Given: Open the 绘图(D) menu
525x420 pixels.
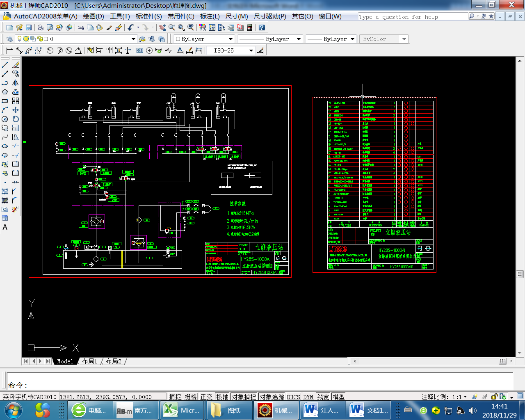Looking at the screenshot, I should pos(94,16).
